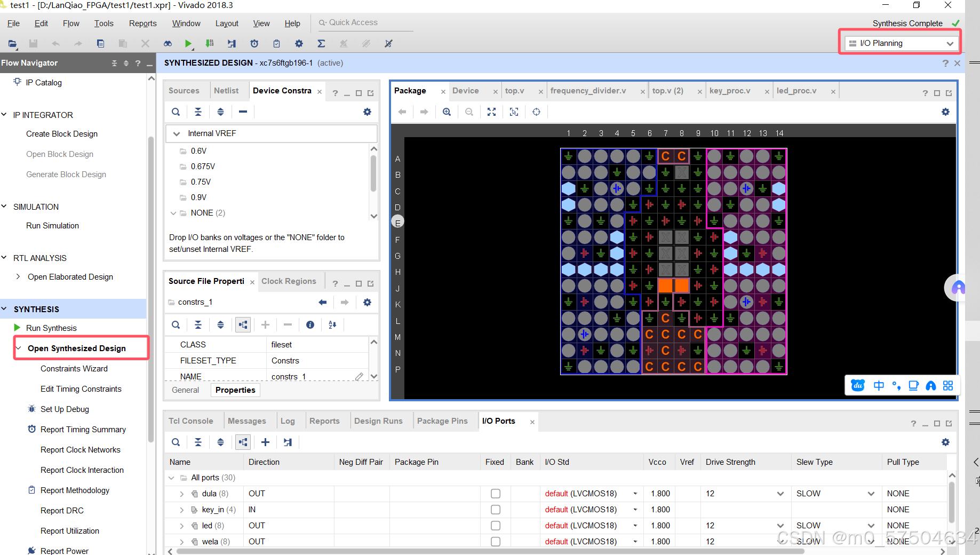Open Slew Type dropdown for dula row
Image resolution: width=980 pixels, height=555 pixels.
tap(871, 494)
